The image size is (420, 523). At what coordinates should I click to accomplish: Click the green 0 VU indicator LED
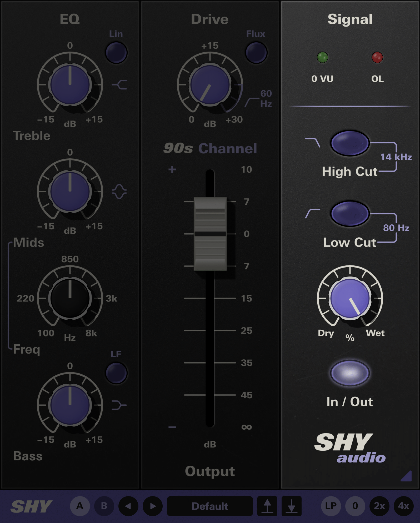click(x=323, y=57)
